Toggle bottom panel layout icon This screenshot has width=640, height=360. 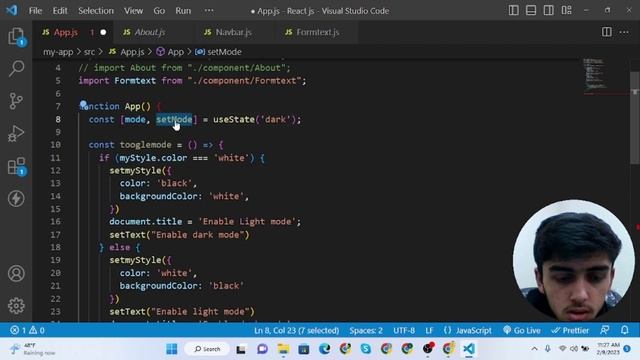[x=531, y=10]
